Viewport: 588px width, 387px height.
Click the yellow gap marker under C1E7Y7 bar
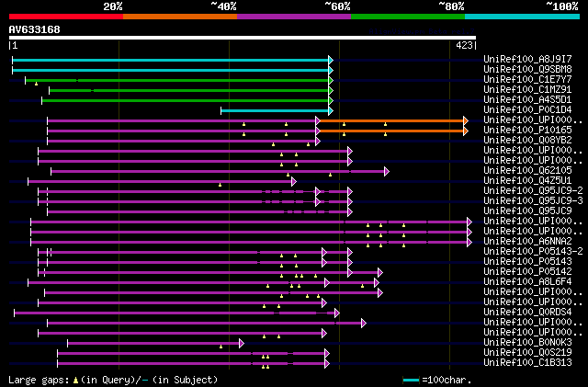[36, 84]
